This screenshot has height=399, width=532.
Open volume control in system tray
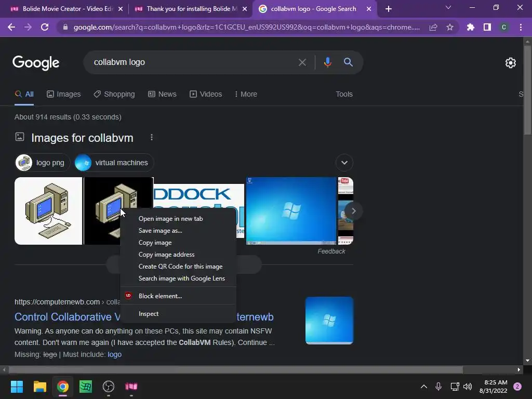(x=468, y=387)
